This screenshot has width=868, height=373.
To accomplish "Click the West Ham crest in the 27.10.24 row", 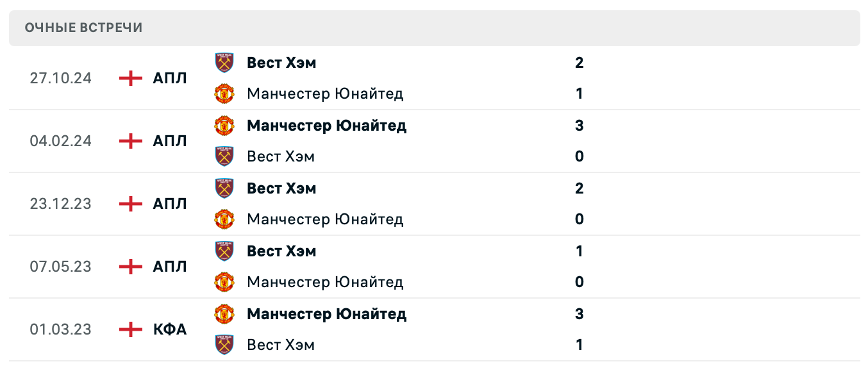I will click(x=224, y=63).
